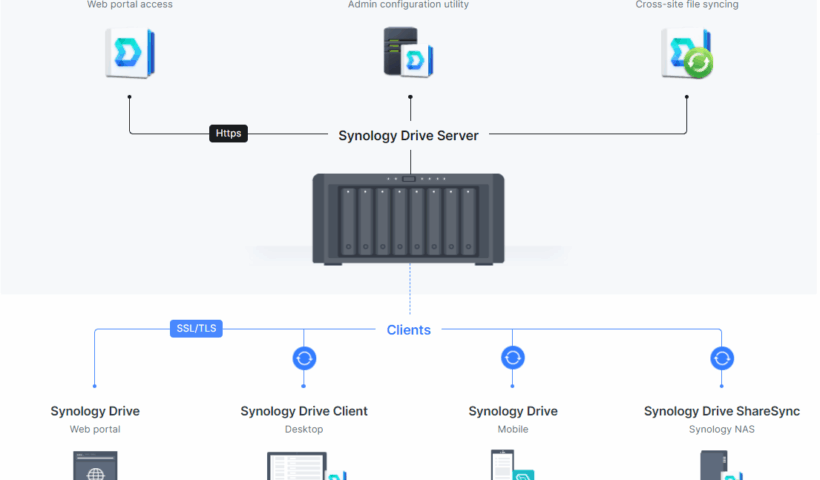This screenshot has width=820, height=480.
Task: Click the Https protocol badge
Action: coord(228,133)
